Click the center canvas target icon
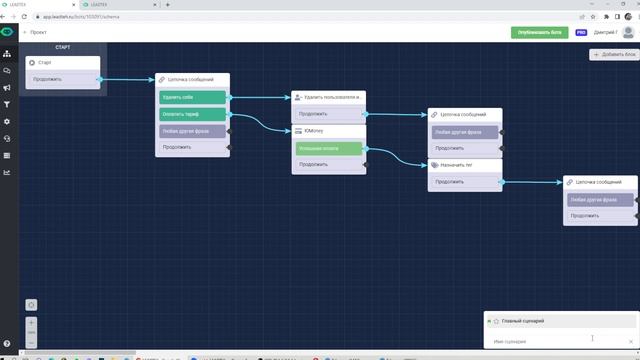This screenshot has width=640, height=360. pyautogui.click(x=31, y=305)
